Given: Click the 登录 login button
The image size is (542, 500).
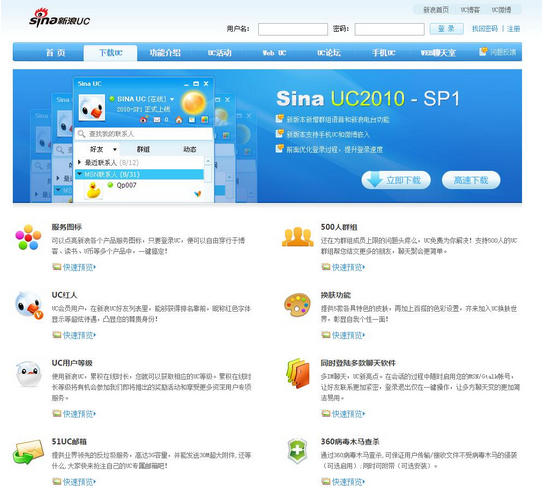Looking at the screenshot, I should 446,29.
